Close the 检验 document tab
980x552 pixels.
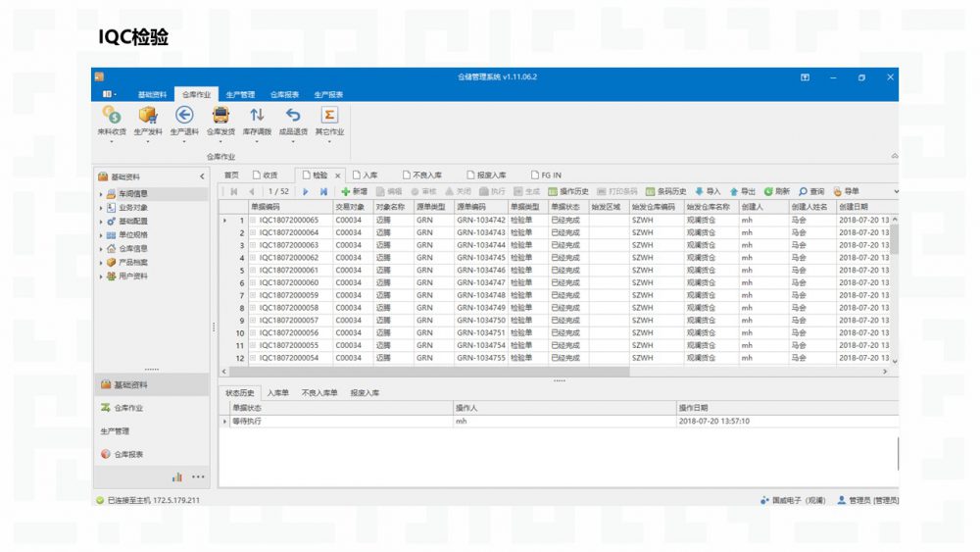(337, 176)
